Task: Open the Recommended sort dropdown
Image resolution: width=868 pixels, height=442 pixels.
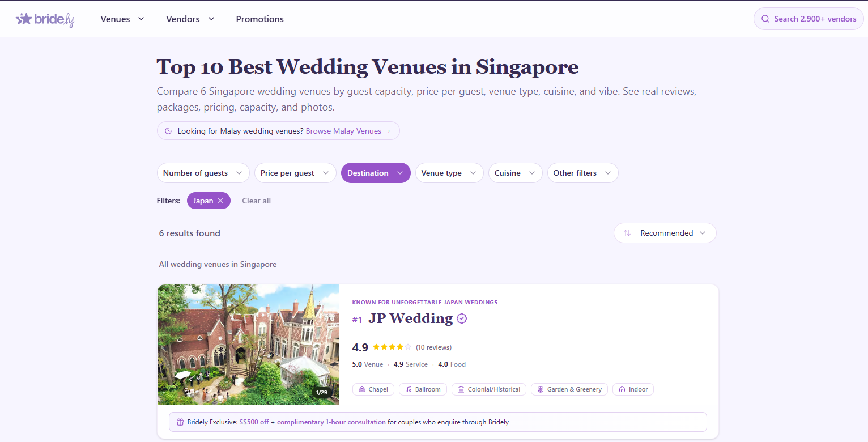Action: pos(665,233)
